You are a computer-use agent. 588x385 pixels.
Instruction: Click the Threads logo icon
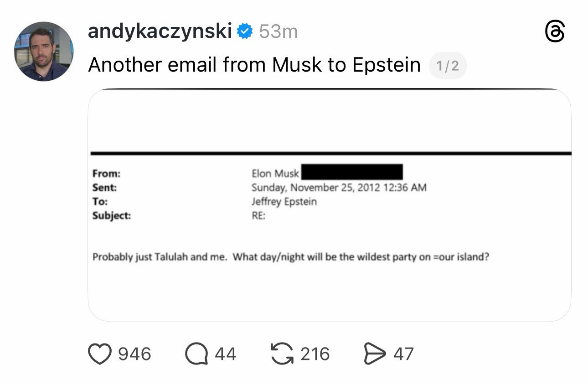[555, 32]
